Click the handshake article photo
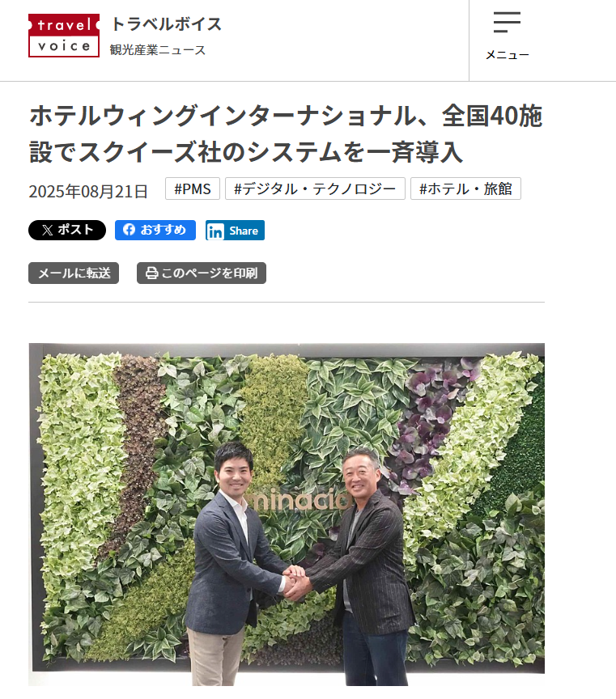This screenshot has height=699, width=616. (x=287, y=514)
